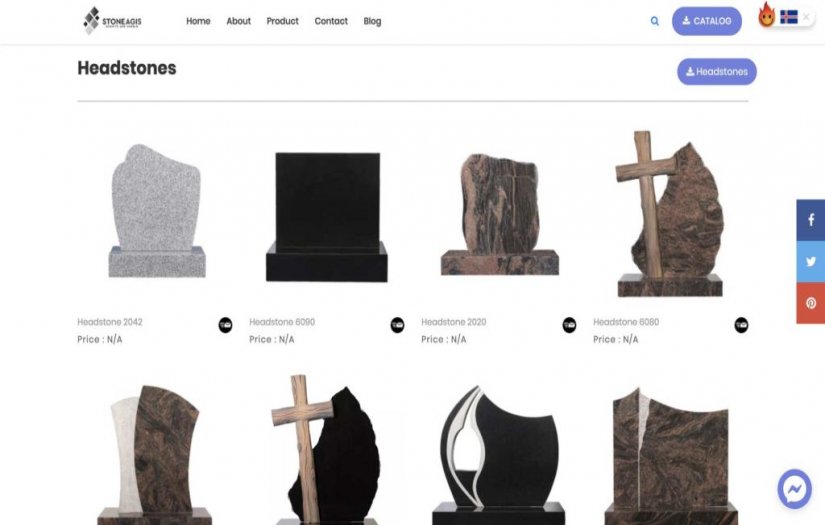View the white-and-brown curved headstone image
This screenshot has height=525, width=825.
[155, 455]
